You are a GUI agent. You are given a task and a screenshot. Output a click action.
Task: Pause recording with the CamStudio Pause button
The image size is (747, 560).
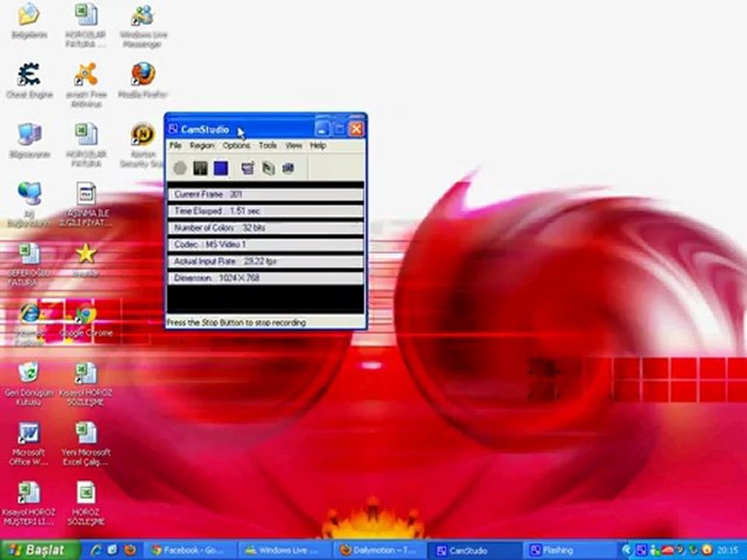point(200,168)
